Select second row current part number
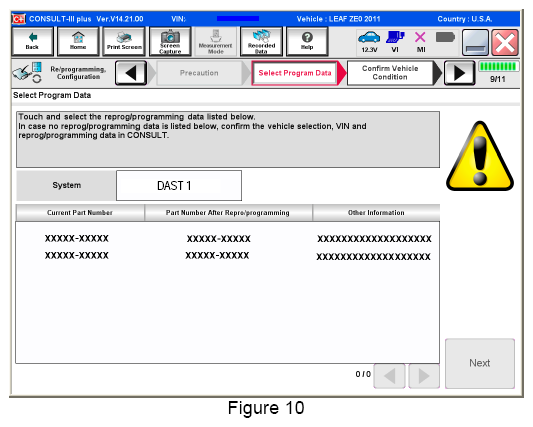 77,255
